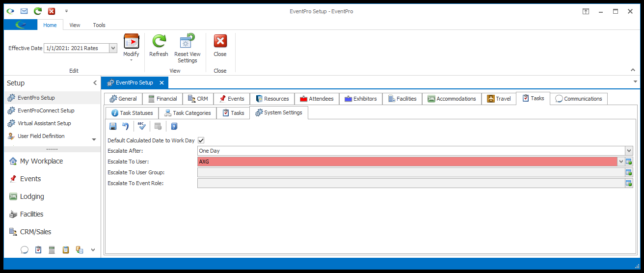Click the task checklist icon in the navigation footer

point(38,250)
